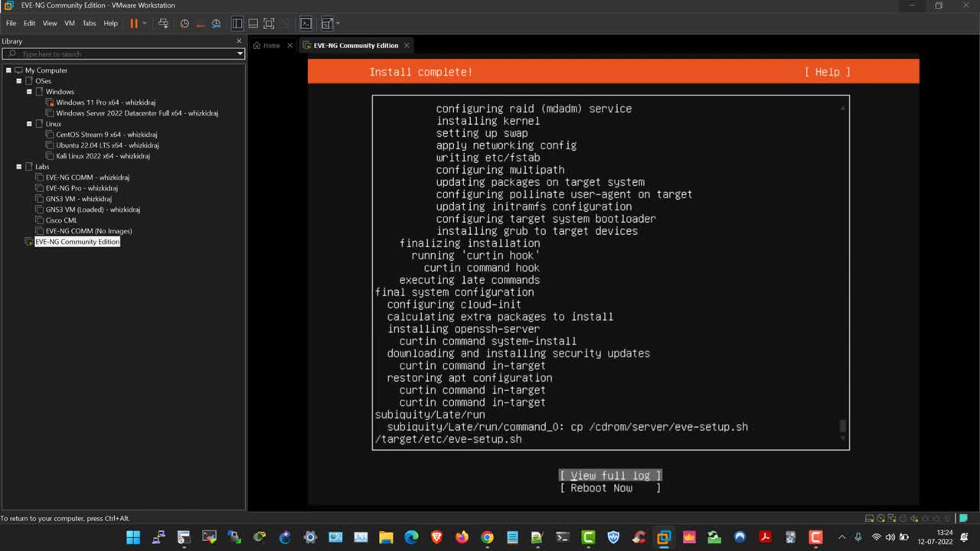Select Windows 11 Pro x64 VM
This screenshot has width=980, height=551.
click(x=106, y=103)
